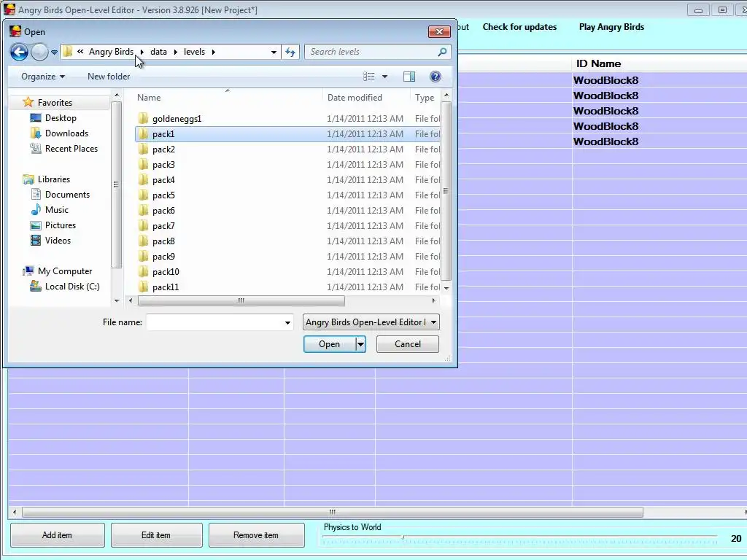
Task: Select the pack4 folder icon
Action: point(143,179)
